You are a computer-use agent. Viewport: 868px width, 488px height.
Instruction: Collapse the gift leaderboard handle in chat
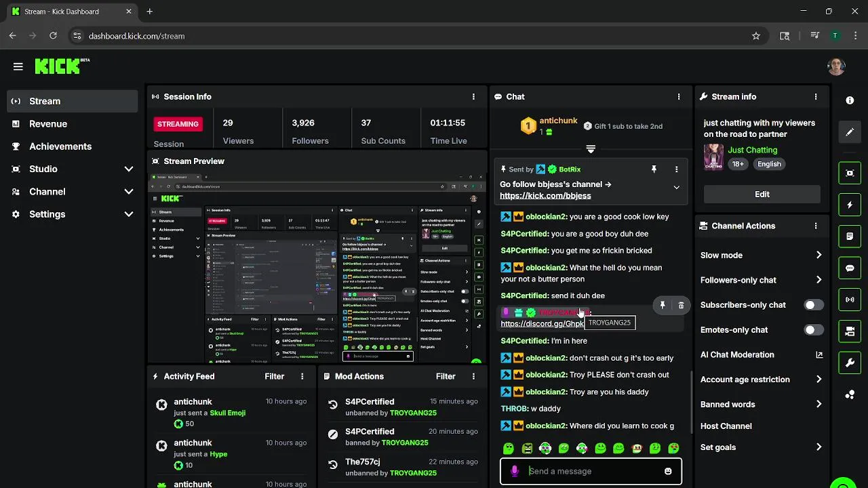click(591, 149)
